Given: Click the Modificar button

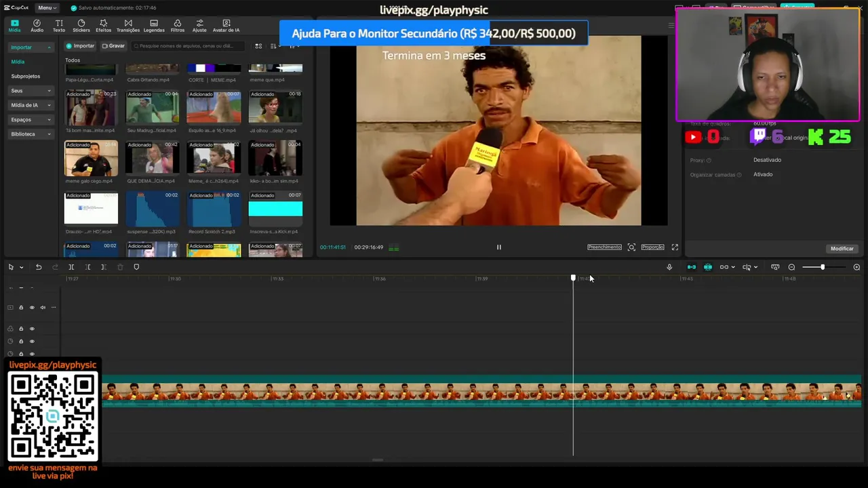Looking at the screenshot, I should (842, 249).
